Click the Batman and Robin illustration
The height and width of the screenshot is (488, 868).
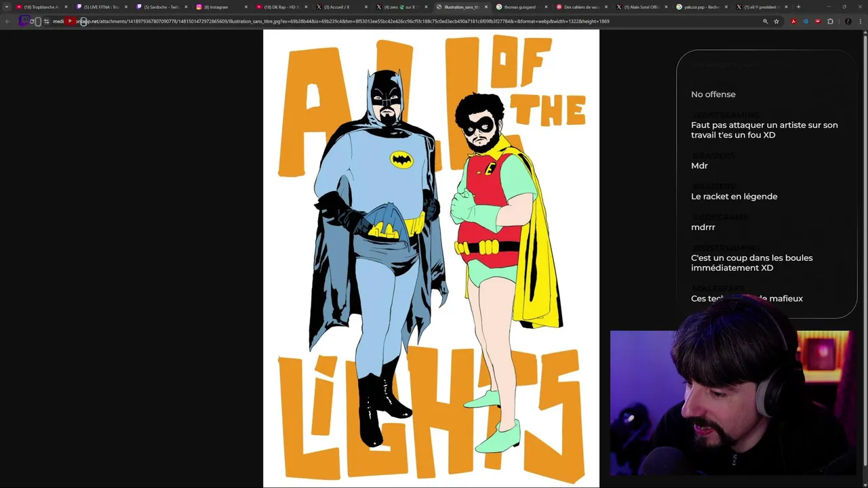[431, 258]
